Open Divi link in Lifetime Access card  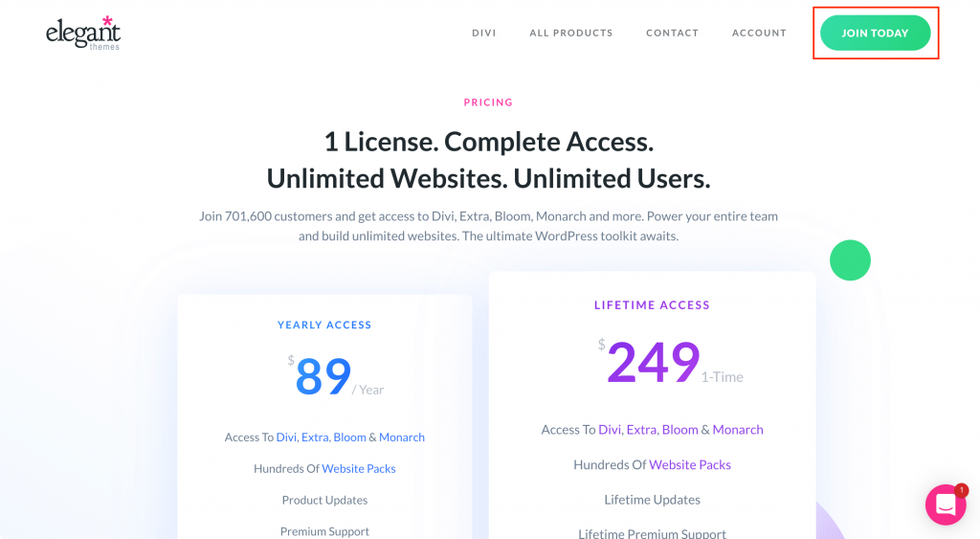(610, 430)
